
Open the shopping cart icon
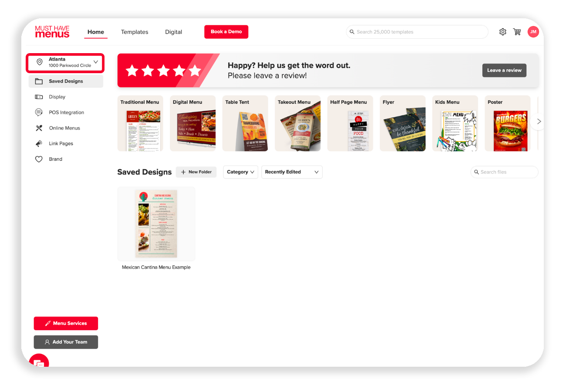517,32
